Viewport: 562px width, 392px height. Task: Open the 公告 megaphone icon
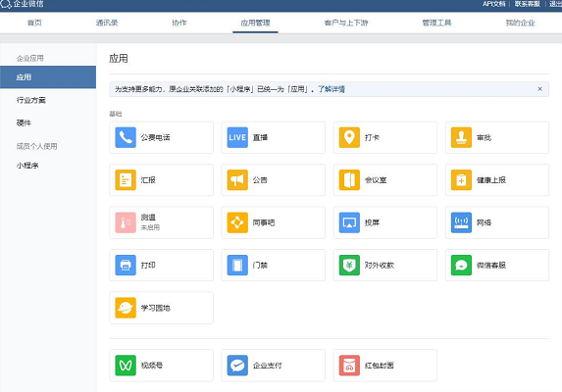tap(237, 180)
